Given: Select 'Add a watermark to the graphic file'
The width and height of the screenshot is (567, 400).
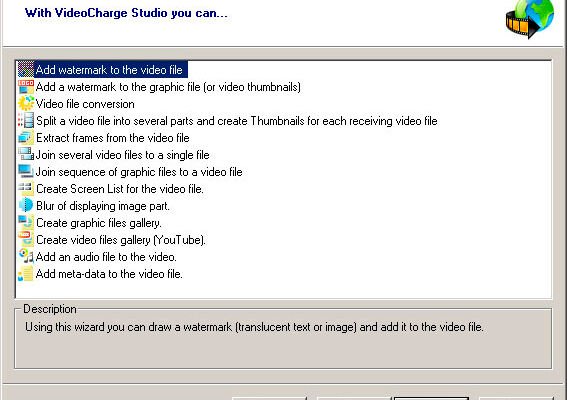Looking at the screenshot, I should coord(168,87).
